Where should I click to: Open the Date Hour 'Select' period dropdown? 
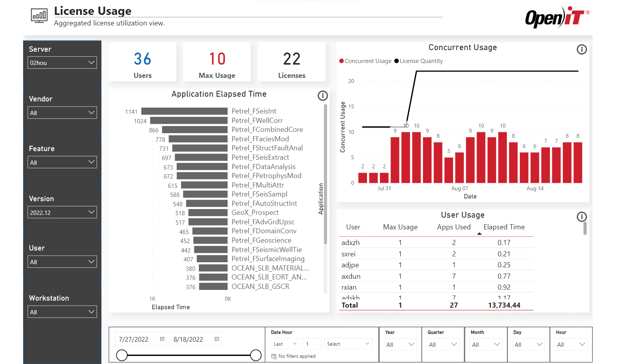click(x=348, y=344)
